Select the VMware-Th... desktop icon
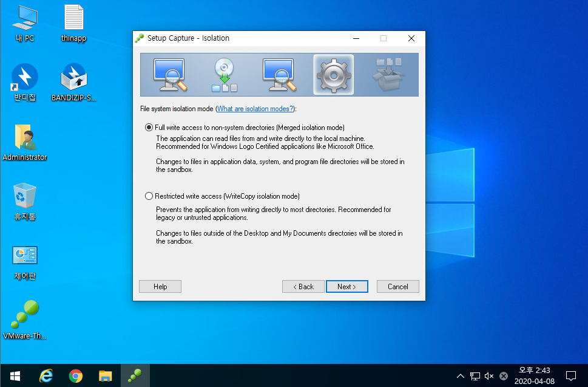 click(x=25, y=320)
